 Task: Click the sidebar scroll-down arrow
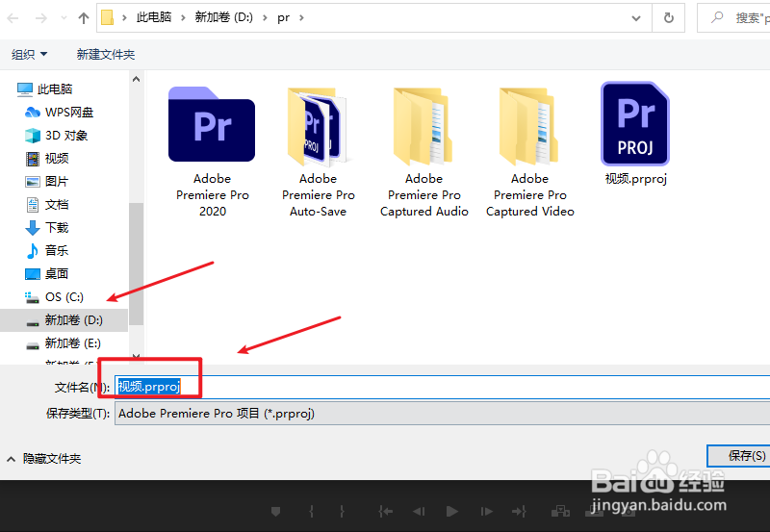click(136, 356)
